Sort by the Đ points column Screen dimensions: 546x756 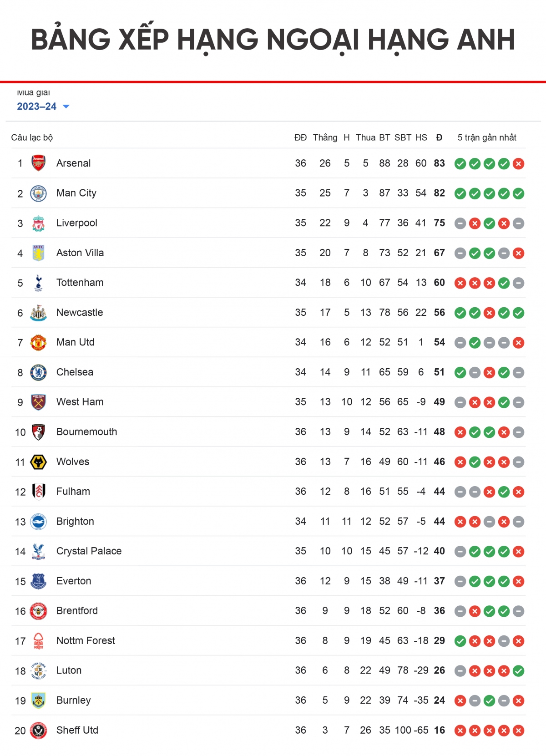(439, 137)
